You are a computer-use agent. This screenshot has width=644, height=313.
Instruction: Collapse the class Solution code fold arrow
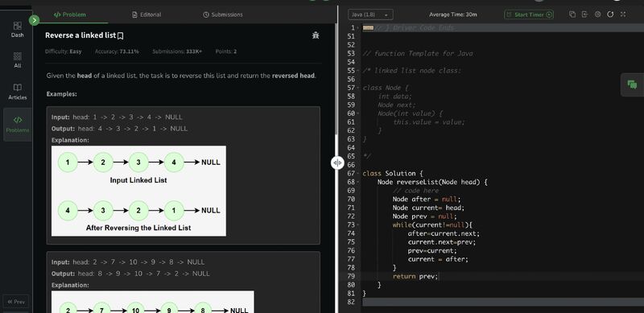tap(357, 174)
